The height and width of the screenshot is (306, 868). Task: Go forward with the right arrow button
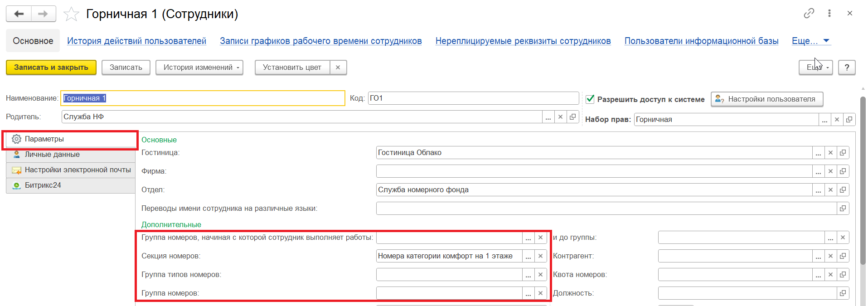[x=44, y=14]
